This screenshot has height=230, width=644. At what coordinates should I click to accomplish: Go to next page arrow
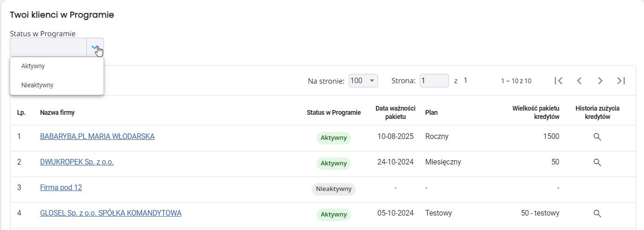600,81
